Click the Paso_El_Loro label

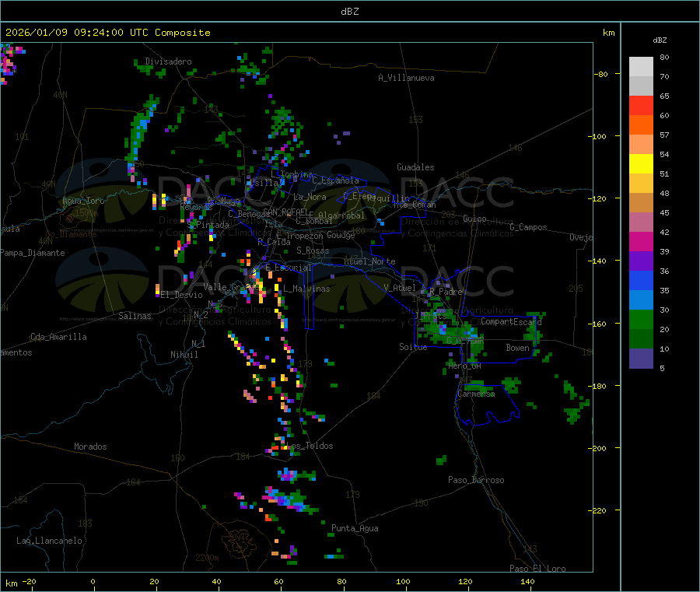[537, 569]
